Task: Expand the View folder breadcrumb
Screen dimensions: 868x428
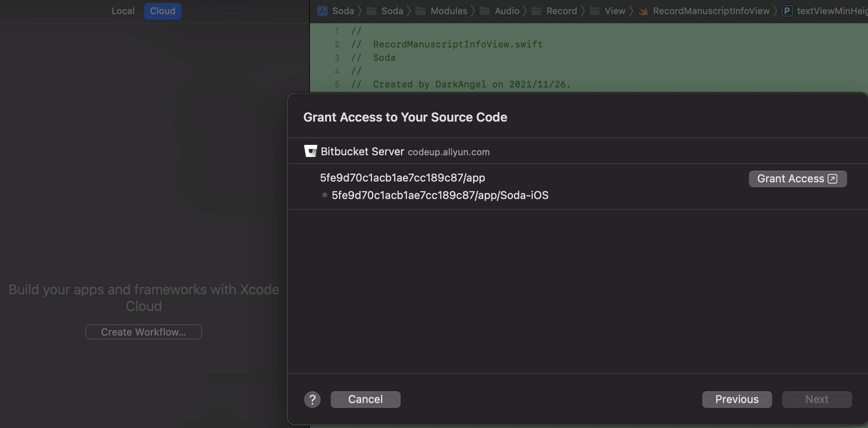Action: tap(614, 11)
